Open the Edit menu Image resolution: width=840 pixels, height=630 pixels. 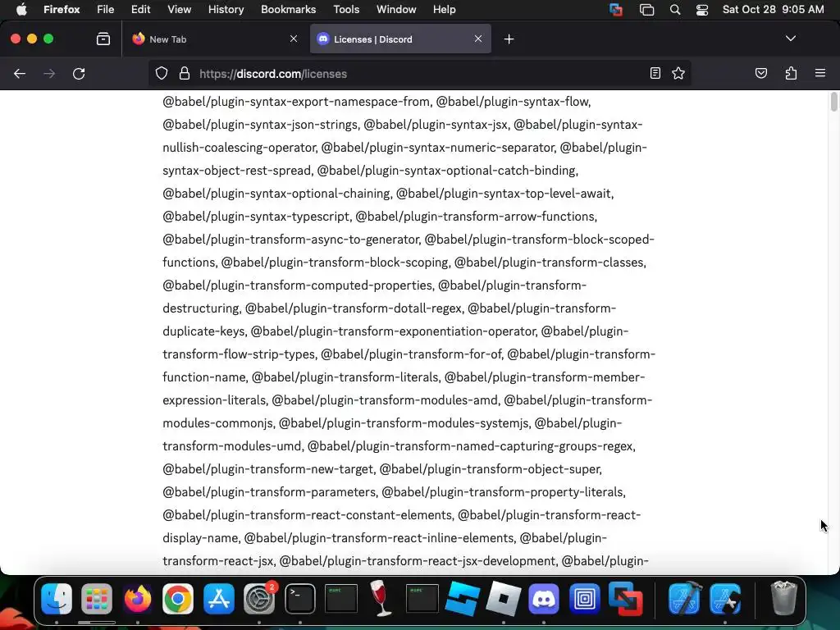click(140, 9)
